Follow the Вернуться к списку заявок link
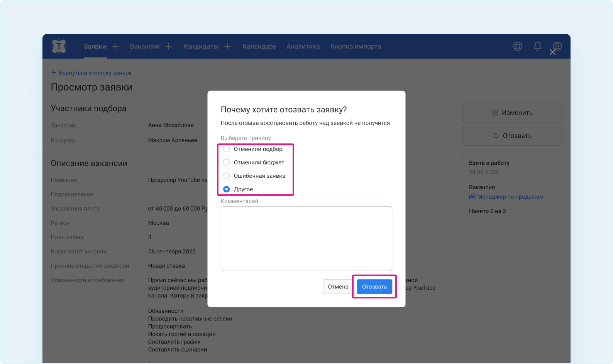 (95, 73)
